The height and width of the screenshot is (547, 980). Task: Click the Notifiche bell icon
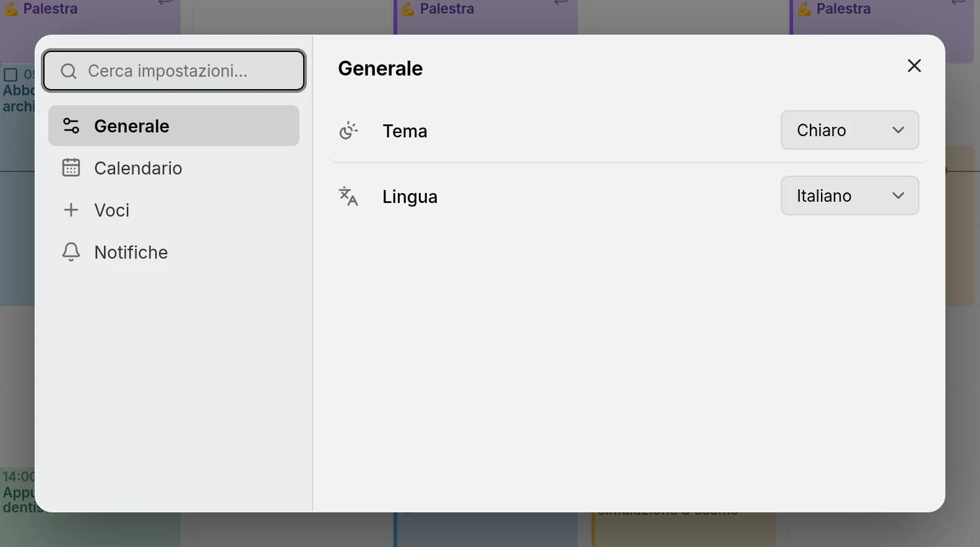click(x=71, y=252)
